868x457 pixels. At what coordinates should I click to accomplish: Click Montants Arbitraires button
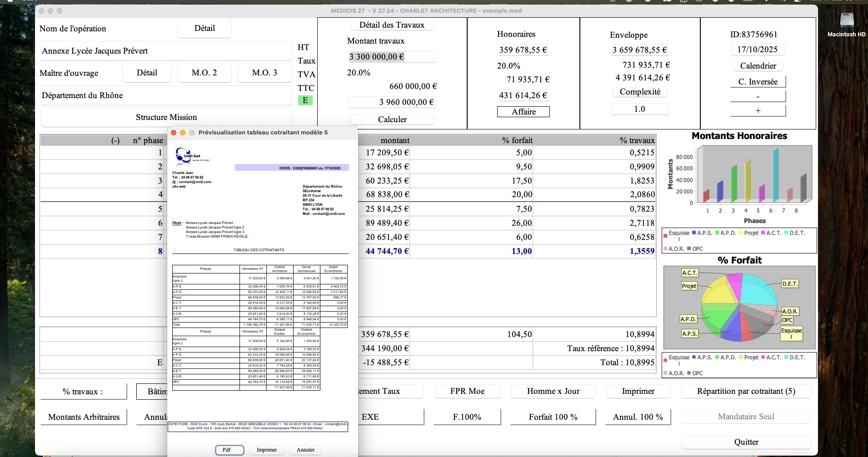click(84, 417)
